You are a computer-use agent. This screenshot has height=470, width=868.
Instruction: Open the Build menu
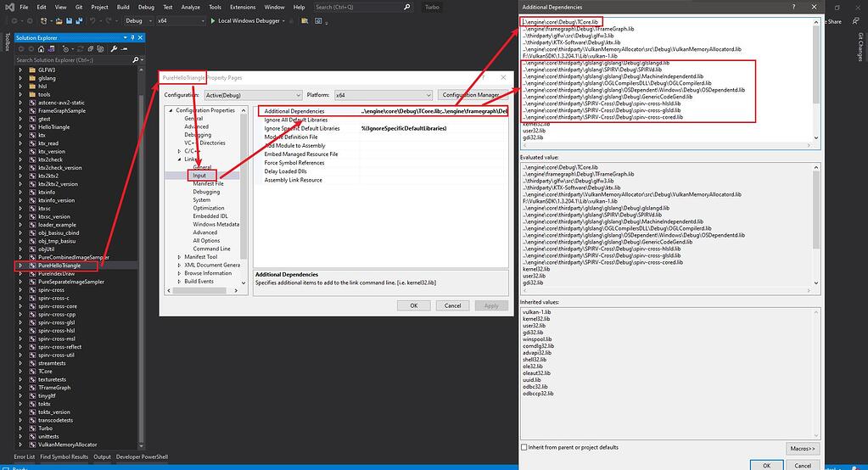point(123,7)
